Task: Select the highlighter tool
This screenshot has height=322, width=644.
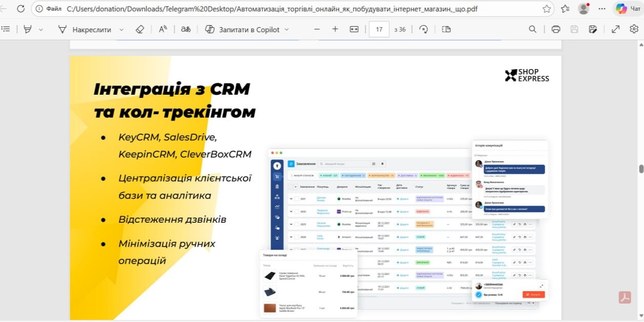Action: (28, 29)
